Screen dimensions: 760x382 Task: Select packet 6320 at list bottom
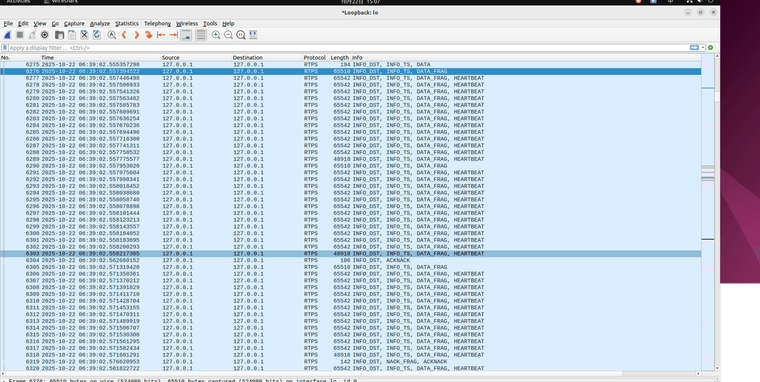click(350, 368)
